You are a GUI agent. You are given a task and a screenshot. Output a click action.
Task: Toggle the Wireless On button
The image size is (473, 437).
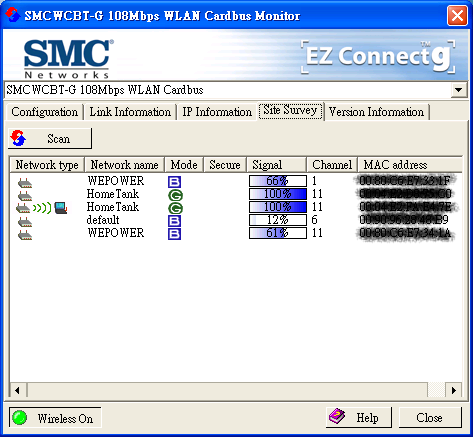point(55,417)
